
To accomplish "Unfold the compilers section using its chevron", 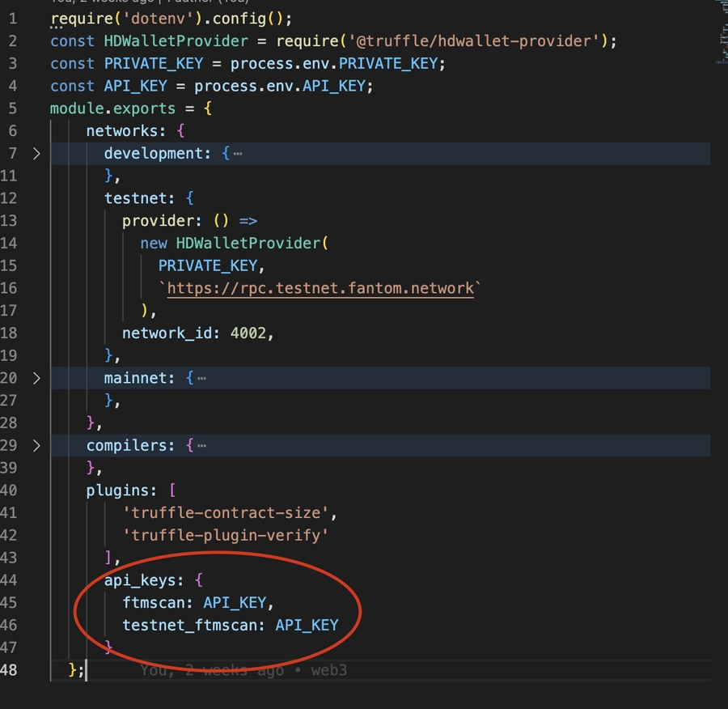I will [x=36, y=445].
